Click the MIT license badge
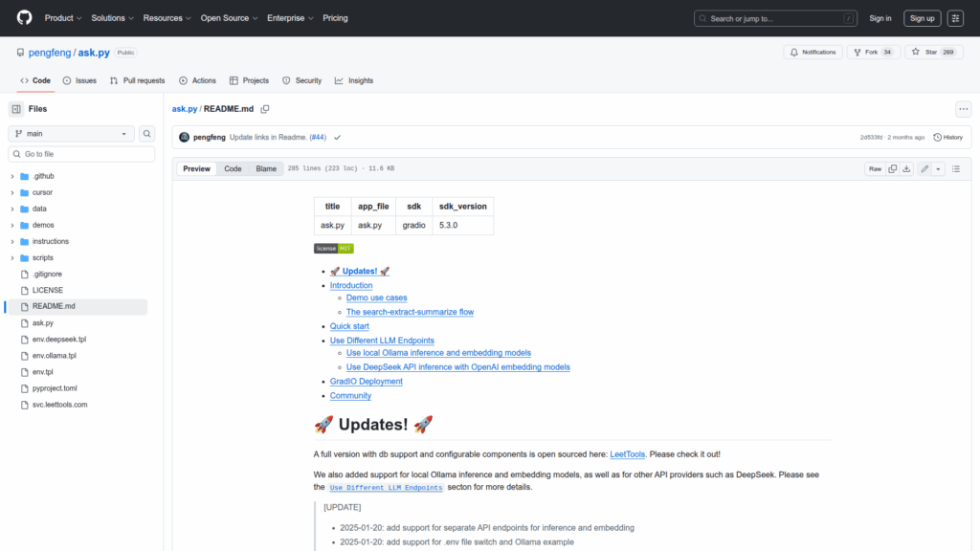Image resolution: width=980 pixels, height=551 pixels. pos(334,249)
